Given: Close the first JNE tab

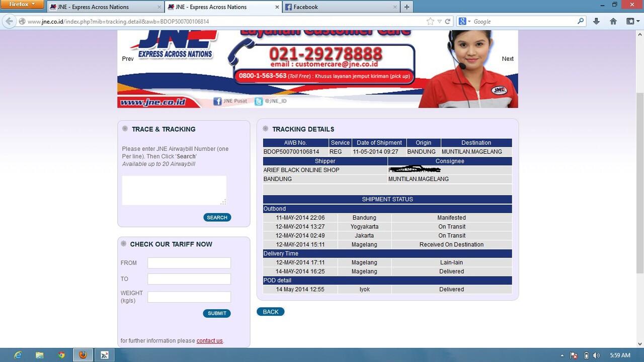Looking at the screenshot, I should click(159, 7).
